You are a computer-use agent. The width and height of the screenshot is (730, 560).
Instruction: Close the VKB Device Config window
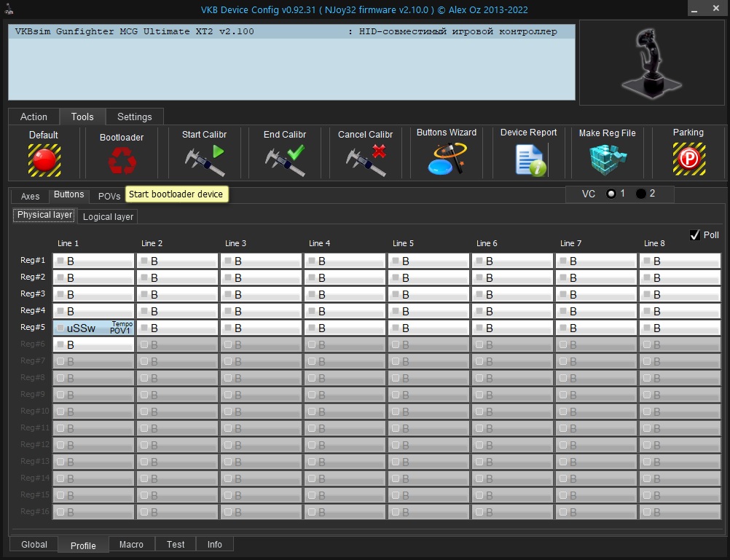click(716, 9)
